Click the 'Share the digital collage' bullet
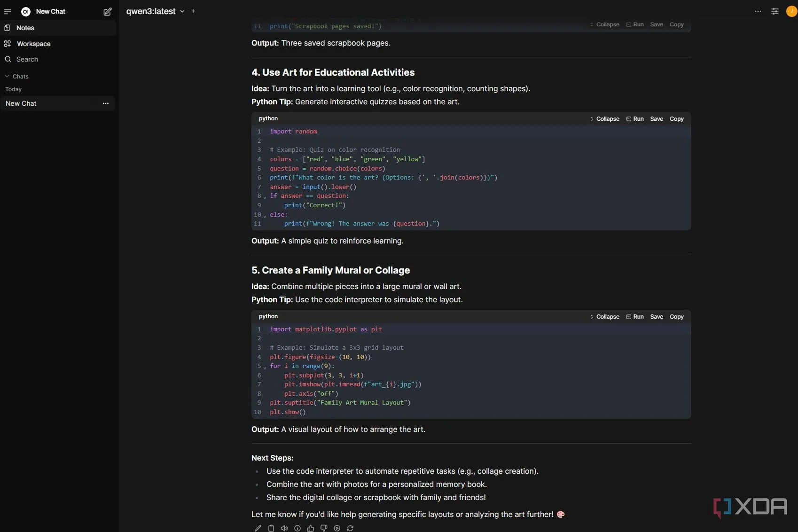 pos(376,497)
